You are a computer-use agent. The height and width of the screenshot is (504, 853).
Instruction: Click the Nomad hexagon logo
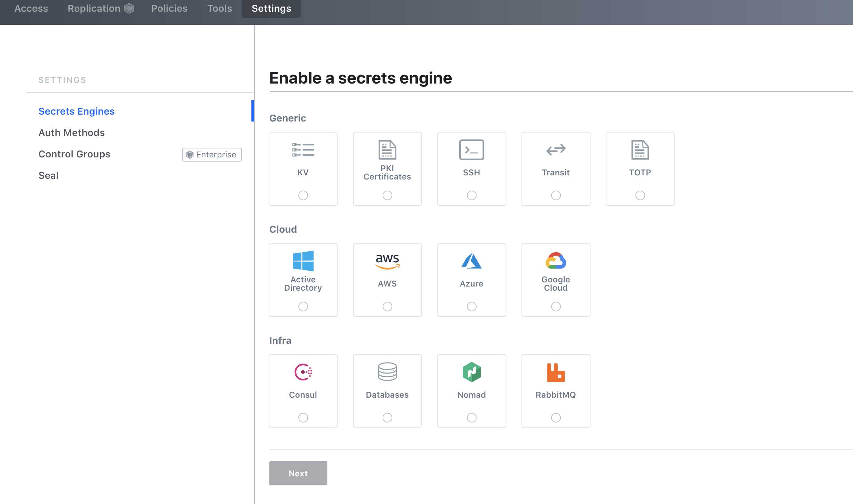[x=472, y=372]
